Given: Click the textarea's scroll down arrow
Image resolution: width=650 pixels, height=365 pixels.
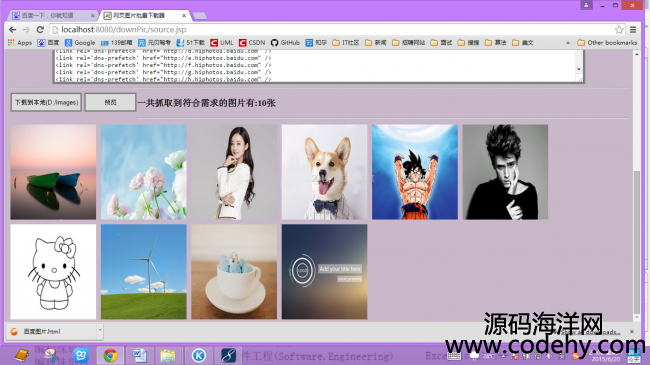Looking at the screenshot, I should click(579, 69).
